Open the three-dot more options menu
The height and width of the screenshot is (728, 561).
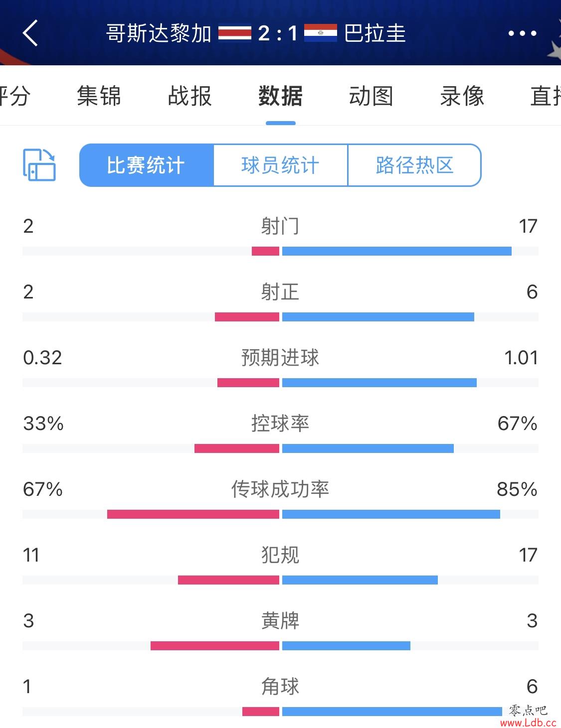[x=522, y=33]
